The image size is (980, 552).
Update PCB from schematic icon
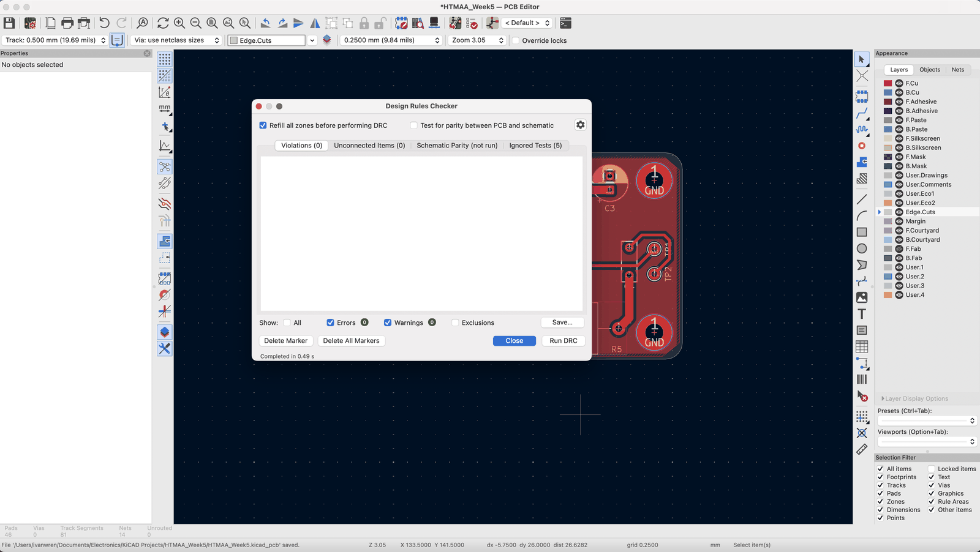tap(455, 23)
